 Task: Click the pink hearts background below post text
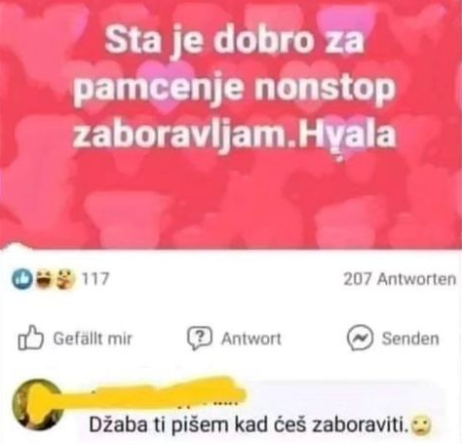(231, 203)
